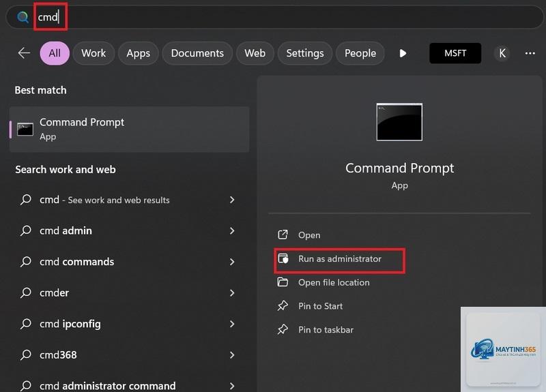Click magnifier icon beside 'cmd administrator command'
The height and width of the screenshot is (392, 546).
[x=25, y=385]
